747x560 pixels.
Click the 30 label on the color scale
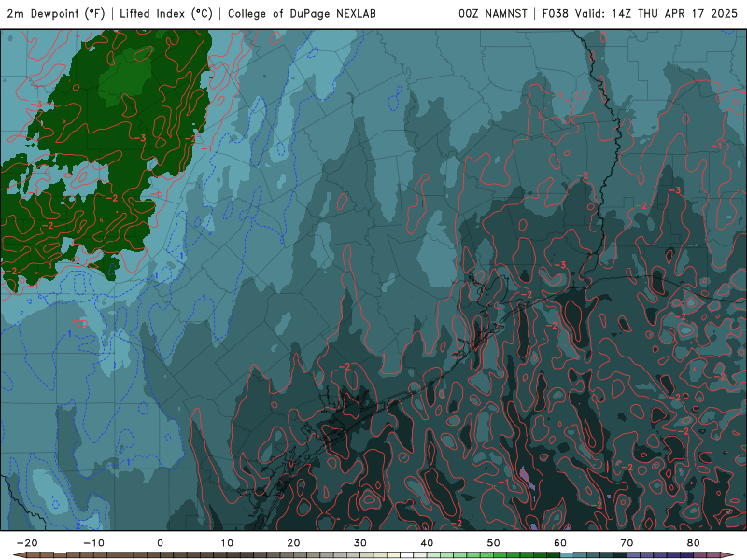coord(360,543)
